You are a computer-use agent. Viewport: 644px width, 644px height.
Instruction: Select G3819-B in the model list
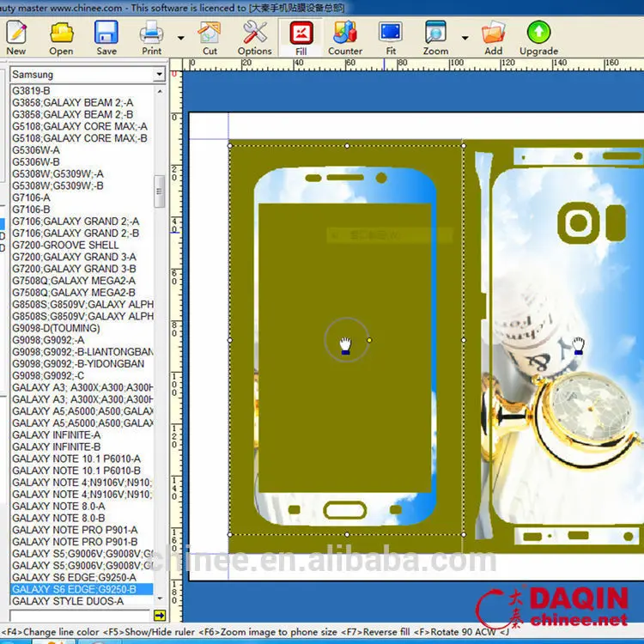pos(31,91)
